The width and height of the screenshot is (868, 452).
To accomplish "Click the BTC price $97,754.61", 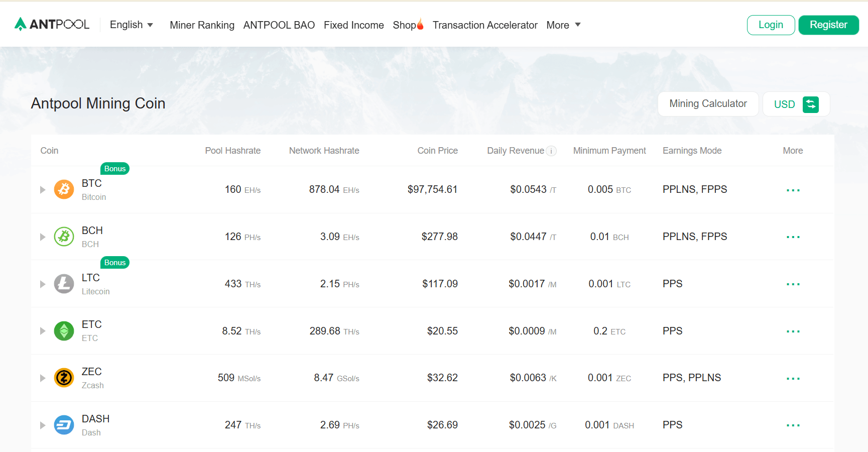I will [433, 189].
